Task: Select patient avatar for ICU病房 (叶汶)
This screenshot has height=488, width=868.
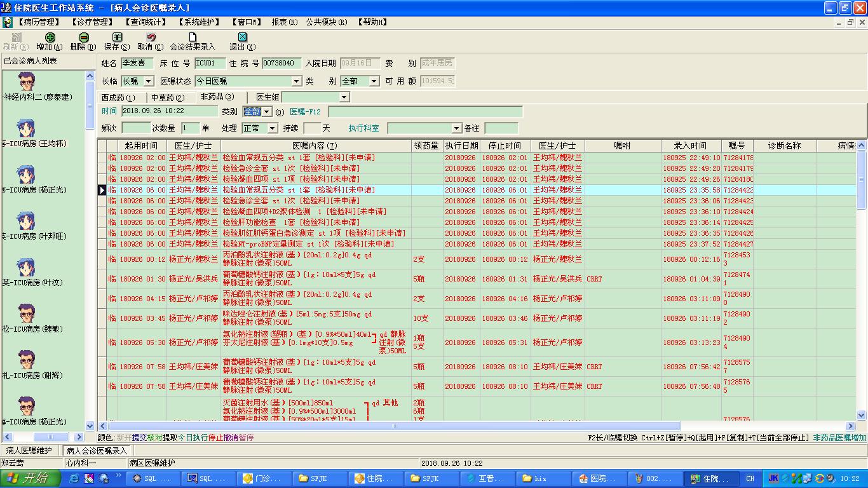Action: tap(27, 267)
